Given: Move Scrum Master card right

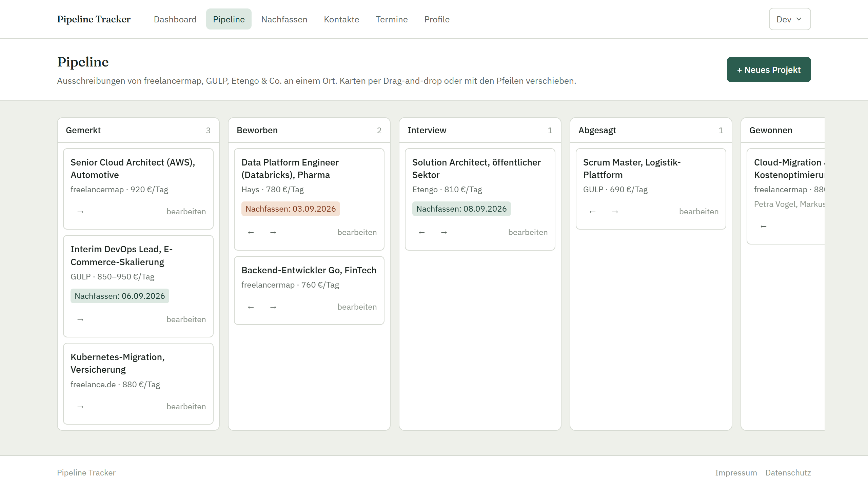Looking at the screenshot, I should (615, 212).
